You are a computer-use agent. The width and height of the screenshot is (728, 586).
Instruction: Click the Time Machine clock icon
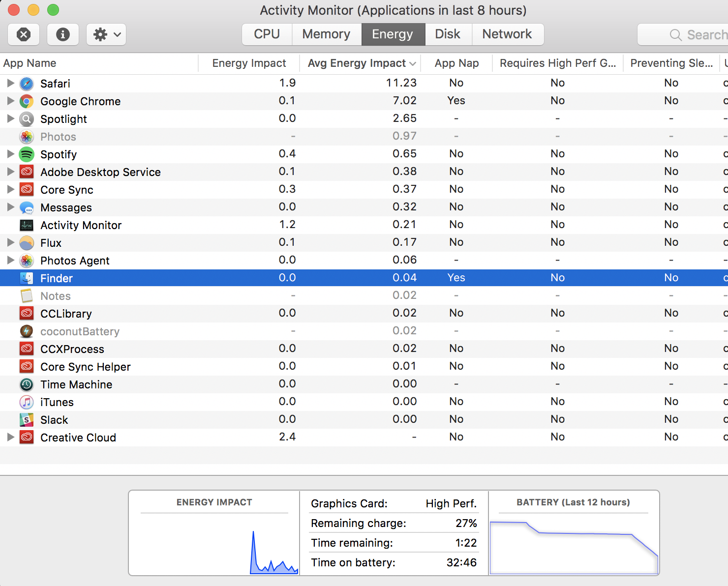27,384
